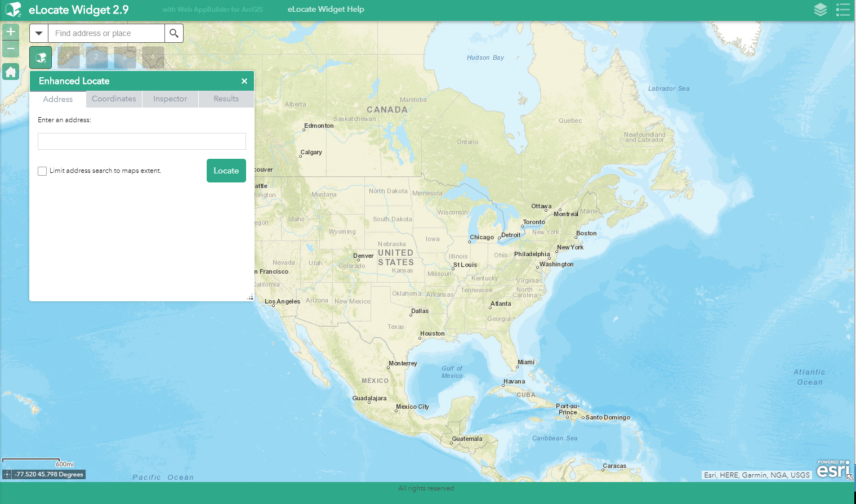Zoom out of the map
This screenshot has height=504, width=856.
[11, 49]
